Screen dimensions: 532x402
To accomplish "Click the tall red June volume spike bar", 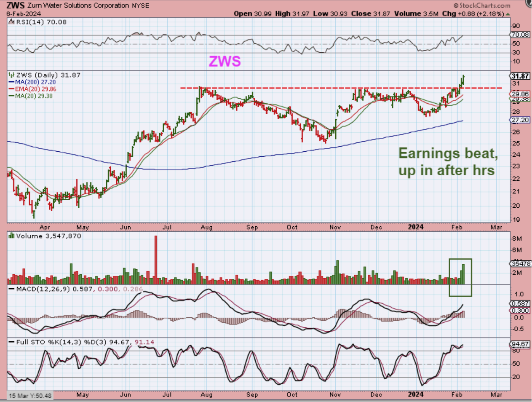I will click(156, 260).
